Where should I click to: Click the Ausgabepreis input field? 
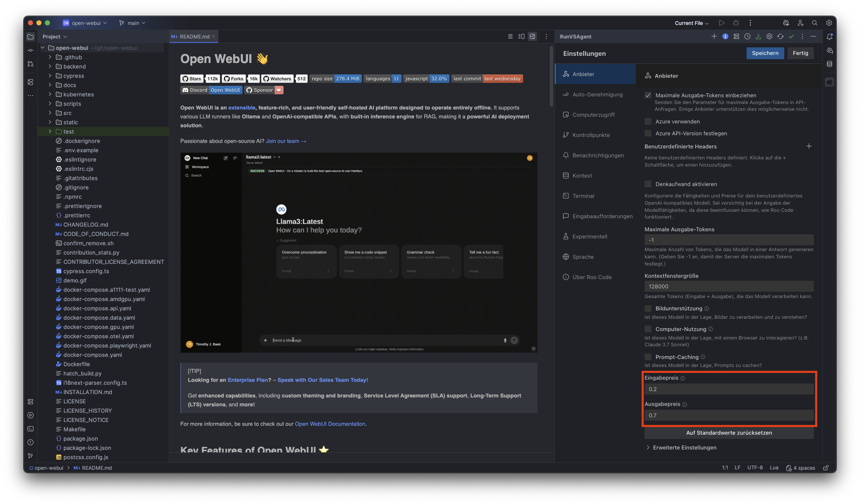pyautogui.click(x=729, y=415)
